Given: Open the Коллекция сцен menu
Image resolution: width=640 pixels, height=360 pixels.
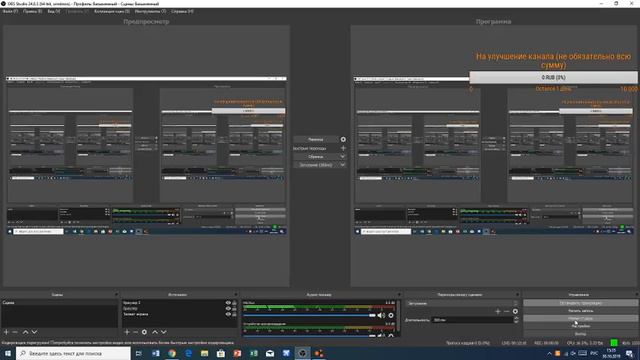Looking at the screenshot, I should [112, 11].
